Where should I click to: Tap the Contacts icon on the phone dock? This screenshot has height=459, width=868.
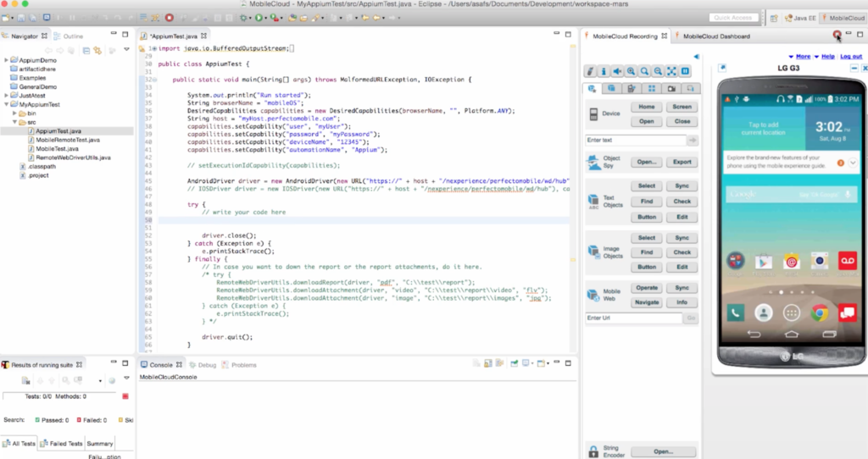point(764,313)
